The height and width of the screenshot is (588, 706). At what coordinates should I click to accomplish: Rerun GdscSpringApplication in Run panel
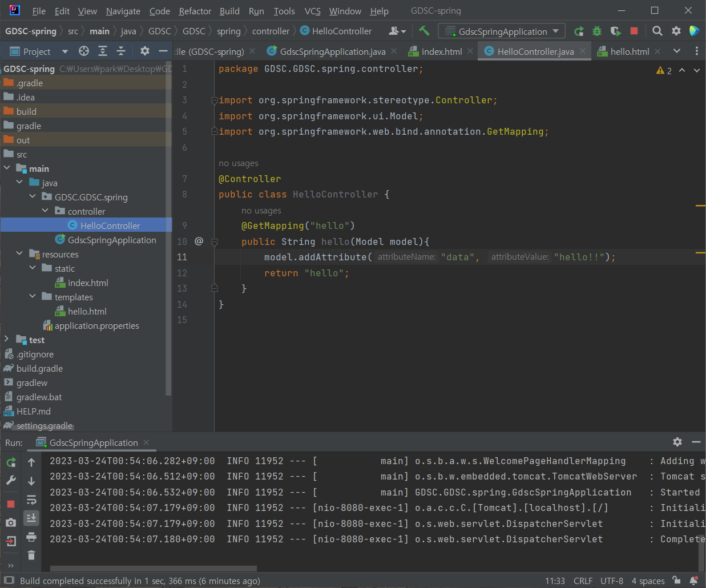tap(11, 462)
